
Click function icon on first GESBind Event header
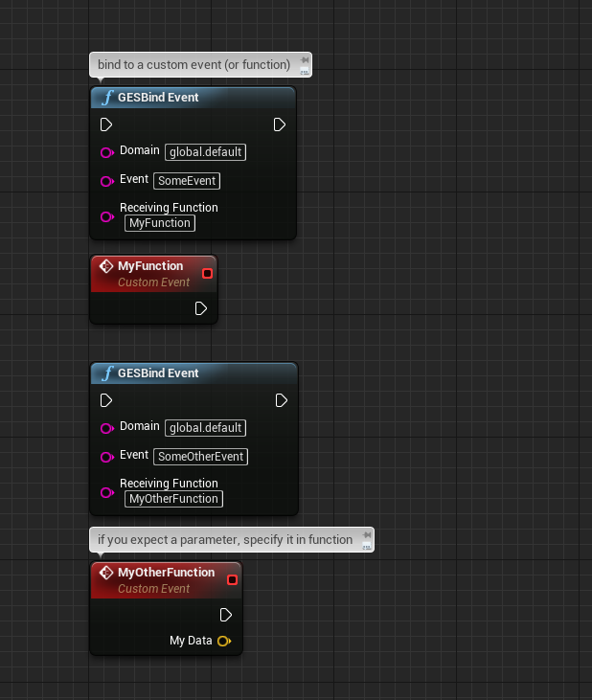click(x=107, y=98)
